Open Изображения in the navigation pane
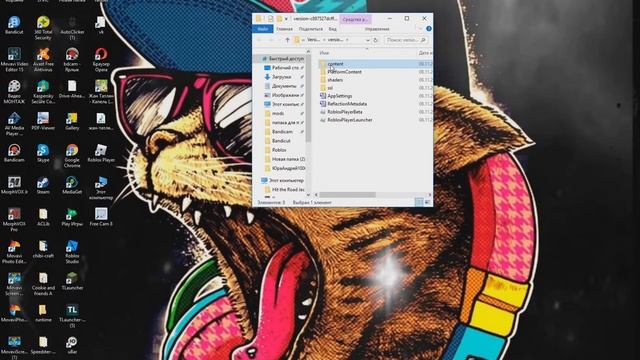The height and width of the screenshot is (360, 640). click(x=285, y=95)
